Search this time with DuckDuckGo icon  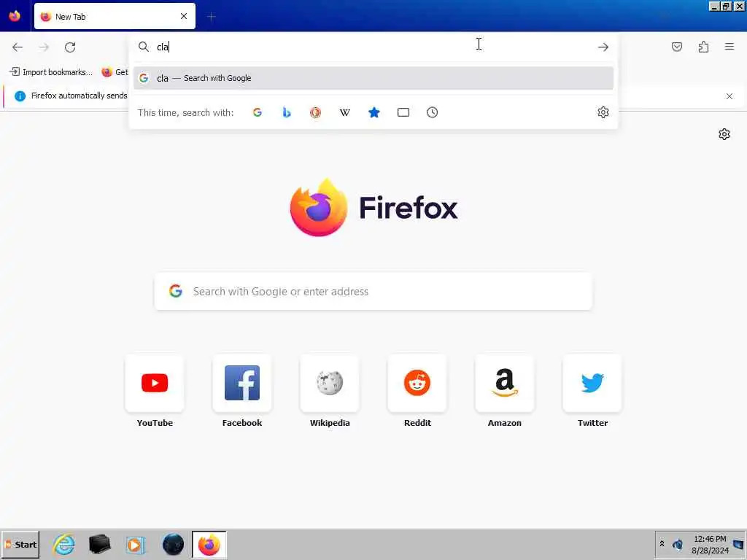pyautogui.click(x=315, y=112)
